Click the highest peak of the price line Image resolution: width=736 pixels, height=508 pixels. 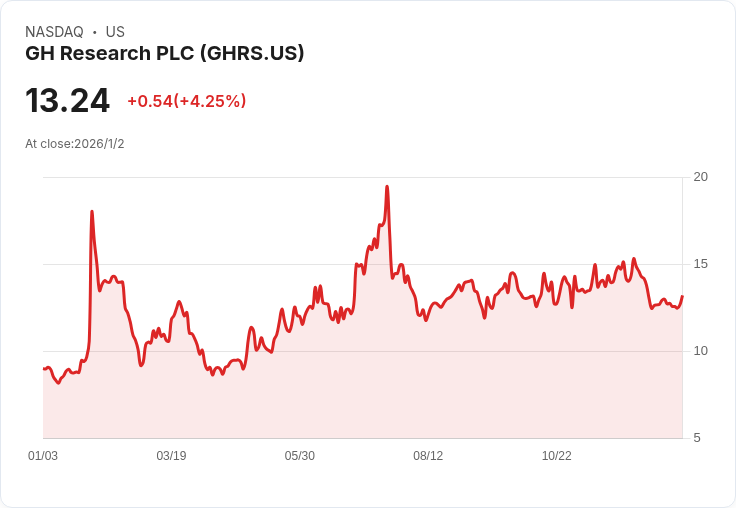(x=387, y=187)
